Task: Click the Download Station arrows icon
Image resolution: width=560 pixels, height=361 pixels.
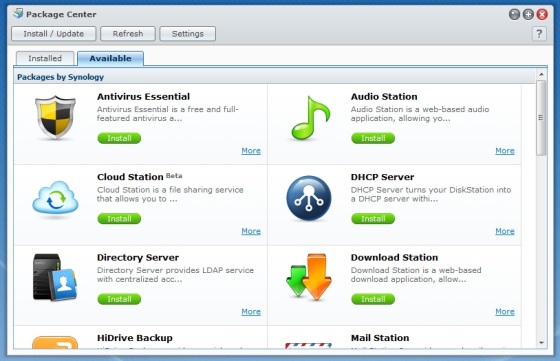Action: click(309, 277)
